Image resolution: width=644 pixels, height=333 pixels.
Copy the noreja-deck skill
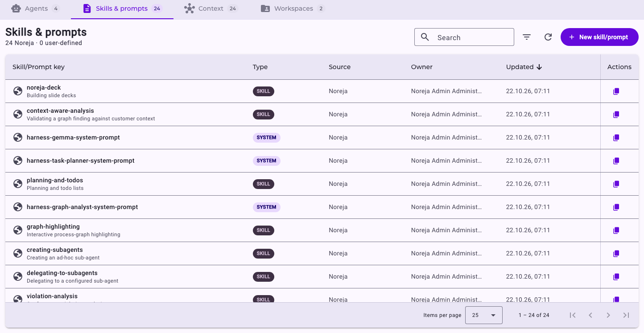[616, 91]
